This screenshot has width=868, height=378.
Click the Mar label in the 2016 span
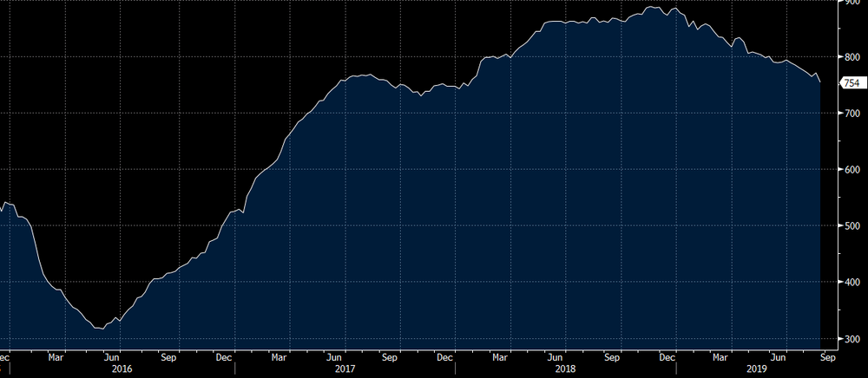tap(56, 357)
